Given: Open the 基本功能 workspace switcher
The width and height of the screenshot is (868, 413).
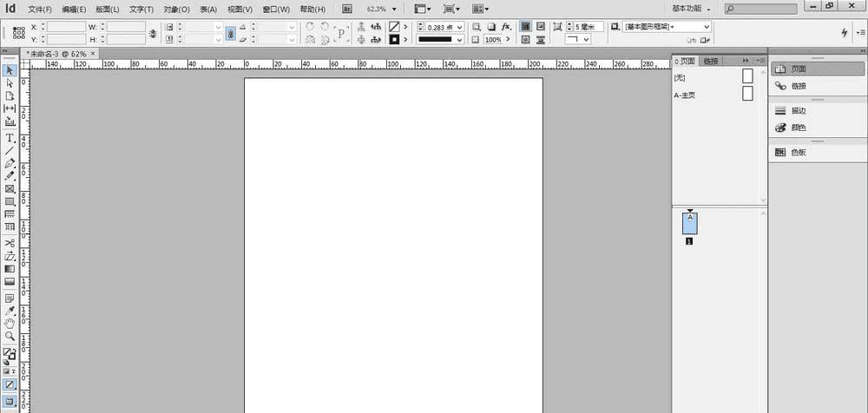Looking at the screenshot, I should 691,9.
